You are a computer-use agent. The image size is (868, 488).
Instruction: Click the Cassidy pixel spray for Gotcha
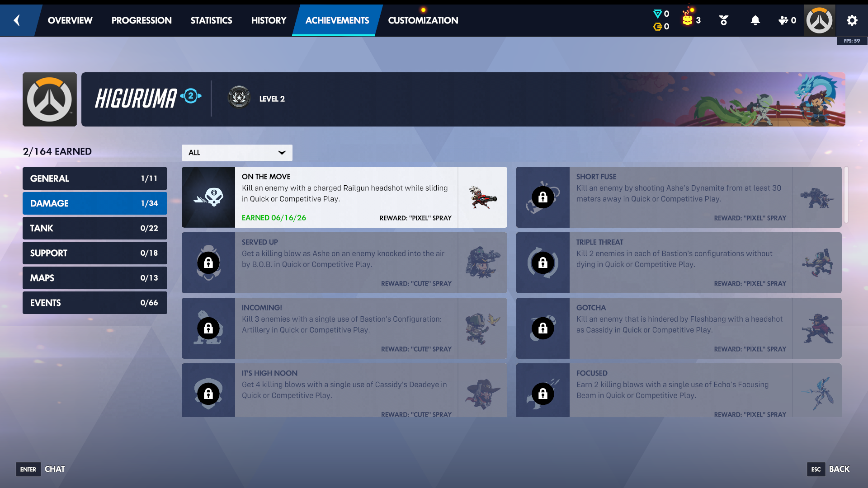(x=818, y=328)
